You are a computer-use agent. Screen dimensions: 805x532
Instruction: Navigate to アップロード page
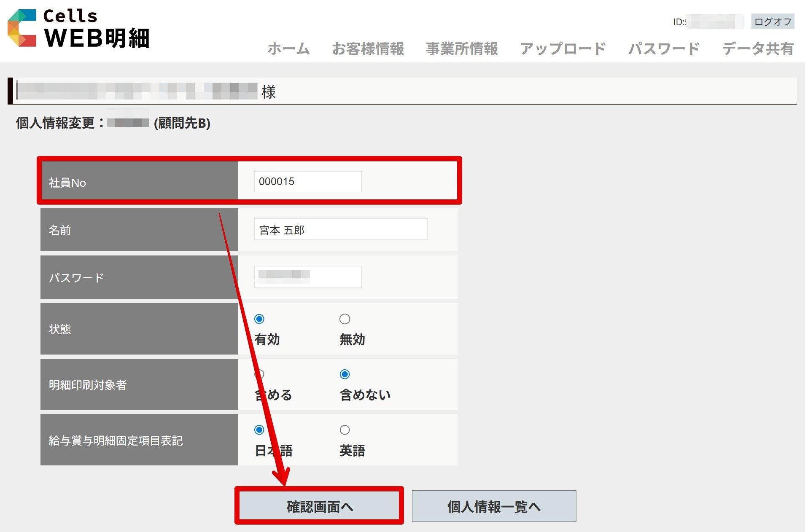[563, 49]
